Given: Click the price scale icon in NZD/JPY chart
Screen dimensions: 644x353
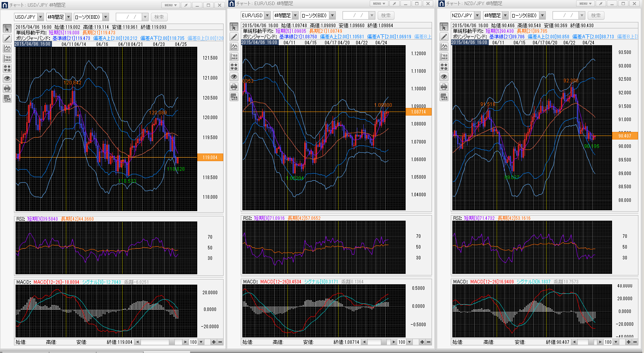Looking at the screenshot, I should pos(444,57).
